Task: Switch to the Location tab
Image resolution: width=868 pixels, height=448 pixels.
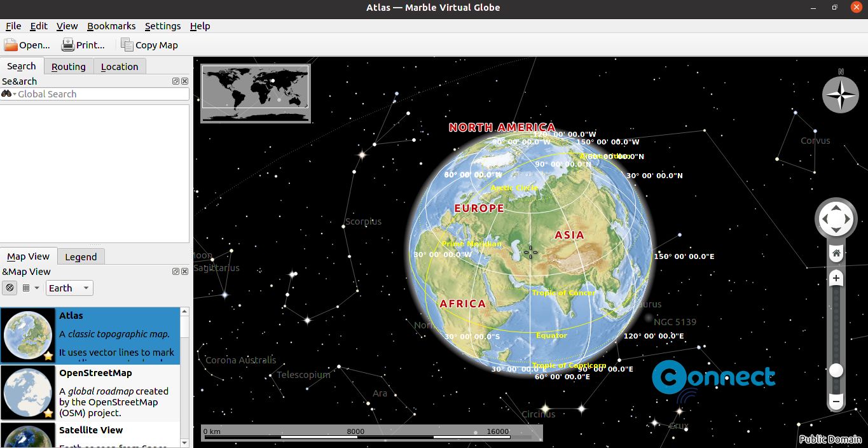Action: 120,67
